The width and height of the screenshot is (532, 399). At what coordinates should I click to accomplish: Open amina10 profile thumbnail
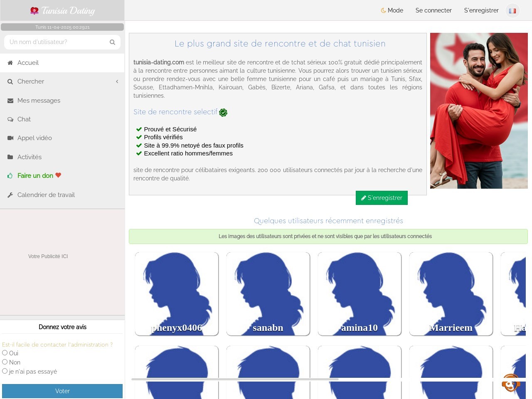[x=360, y=294]
